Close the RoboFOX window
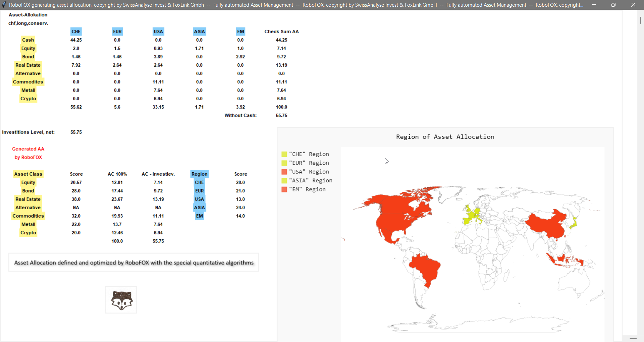The height and width of the screenshot is (342, 644). [633, 5]
